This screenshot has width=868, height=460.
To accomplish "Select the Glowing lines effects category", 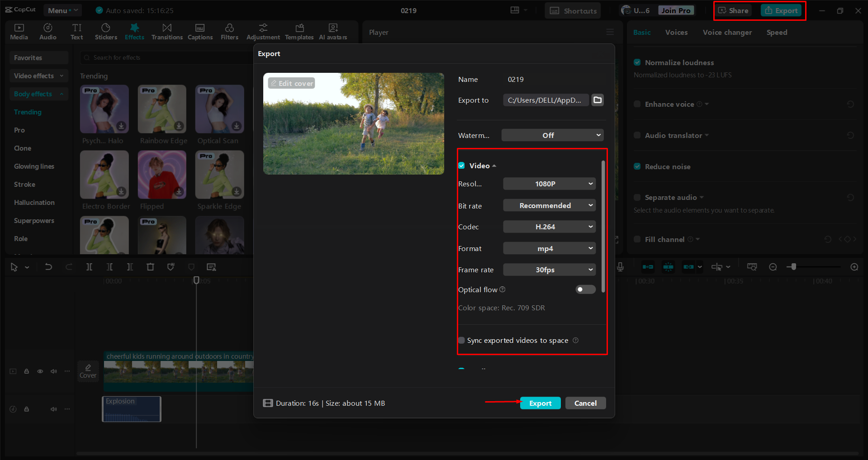I will pyautogui.click(x=34, y=166).
